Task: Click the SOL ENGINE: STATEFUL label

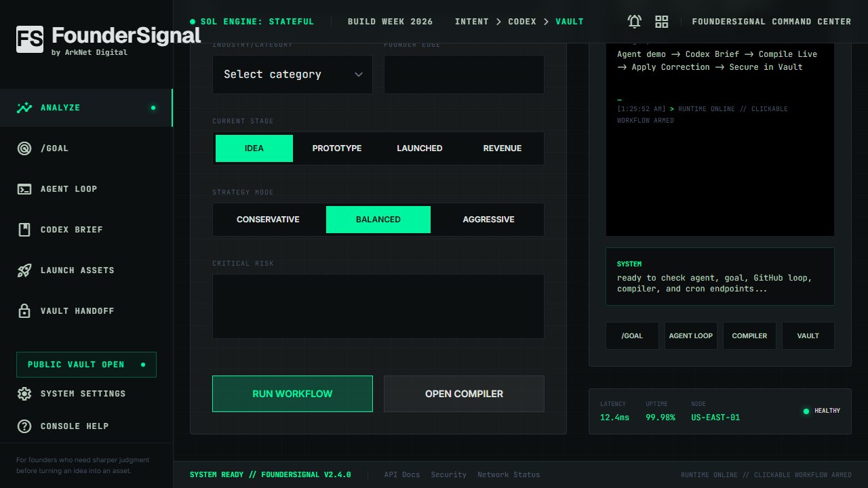Action: click(258, 22)
